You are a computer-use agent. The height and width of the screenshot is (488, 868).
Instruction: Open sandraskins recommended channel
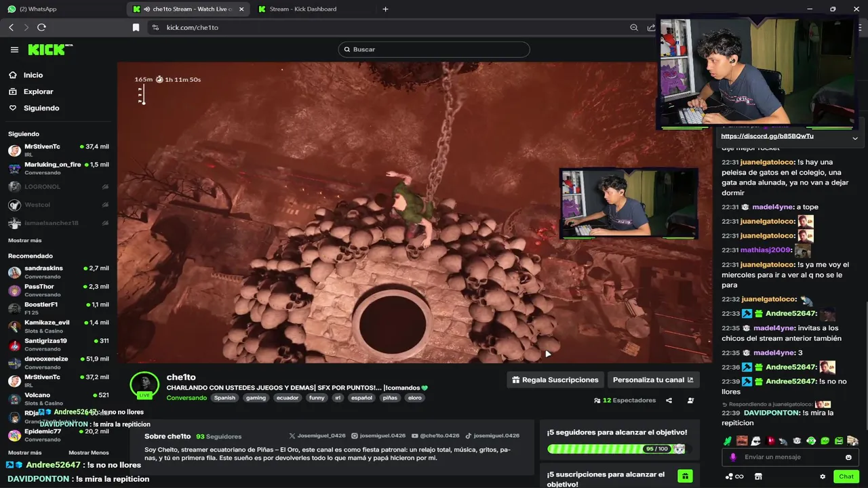(x=58, y=272)
